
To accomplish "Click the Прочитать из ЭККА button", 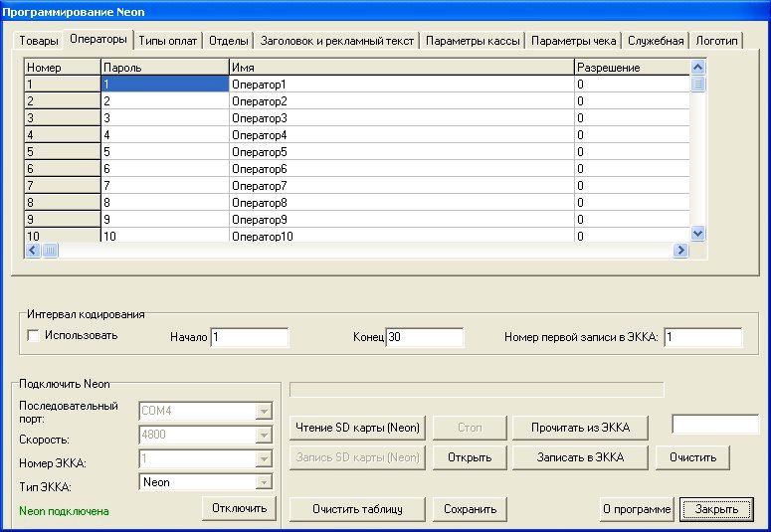I will [580, 428].
